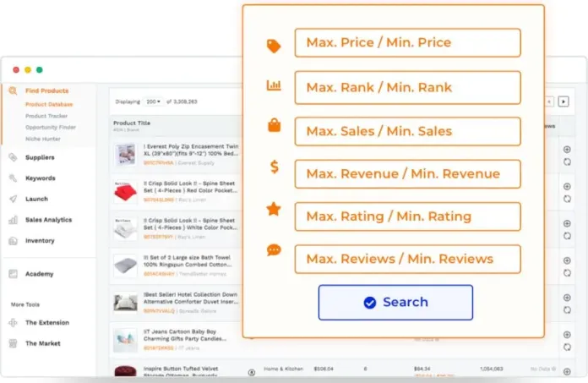Open the Launch menu item

[36, 199]
